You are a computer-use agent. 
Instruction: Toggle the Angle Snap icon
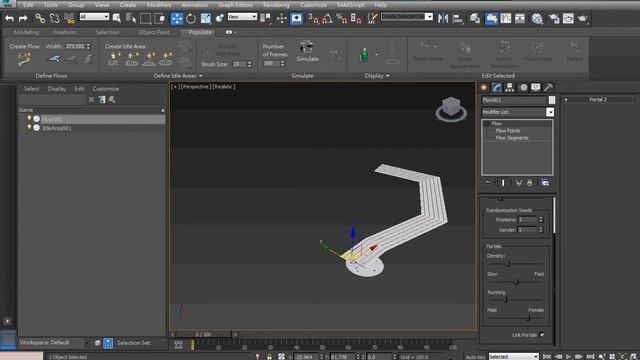[327, 18]
